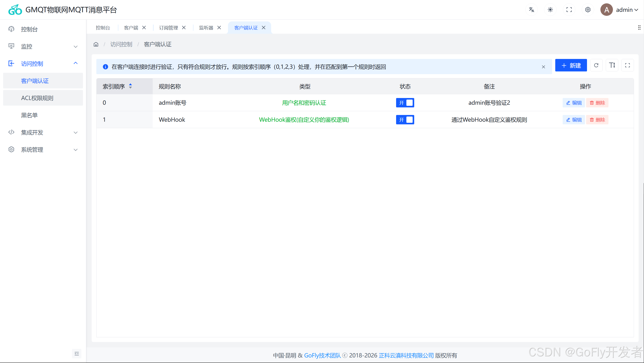The height and width of the screenshot is (363, 644).
Task: Open 控制台 in the sidebar
Action: 43,29
